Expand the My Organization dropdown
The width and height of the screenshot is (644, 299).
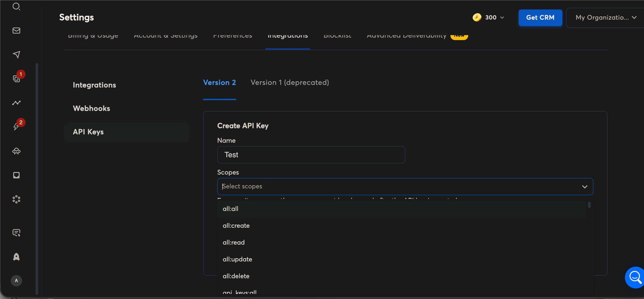(x=604, y=18)
